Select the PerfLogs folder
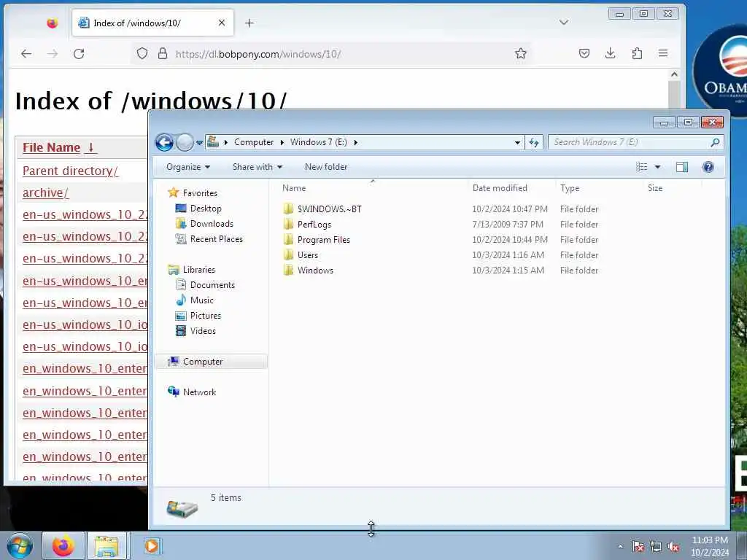This screenshot has width=747, height=560. point(314,225)
